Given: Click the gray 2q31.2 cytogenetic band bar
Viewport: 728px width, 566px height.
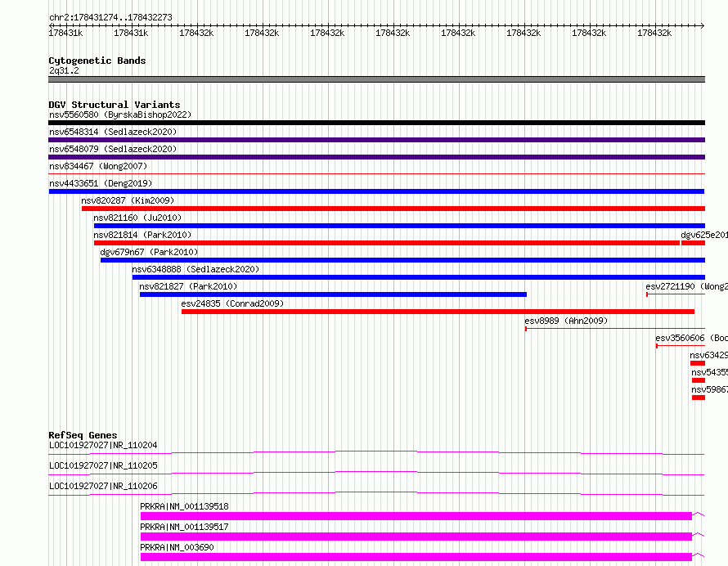Looking at the screenshot, I should click(x=376, y=79).
